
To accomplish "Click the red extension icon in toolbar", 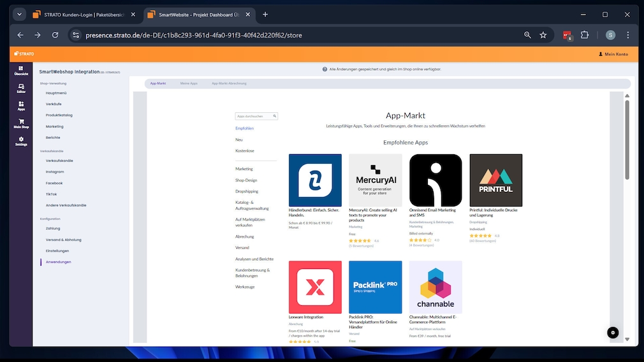I will [x=567, y=35].
